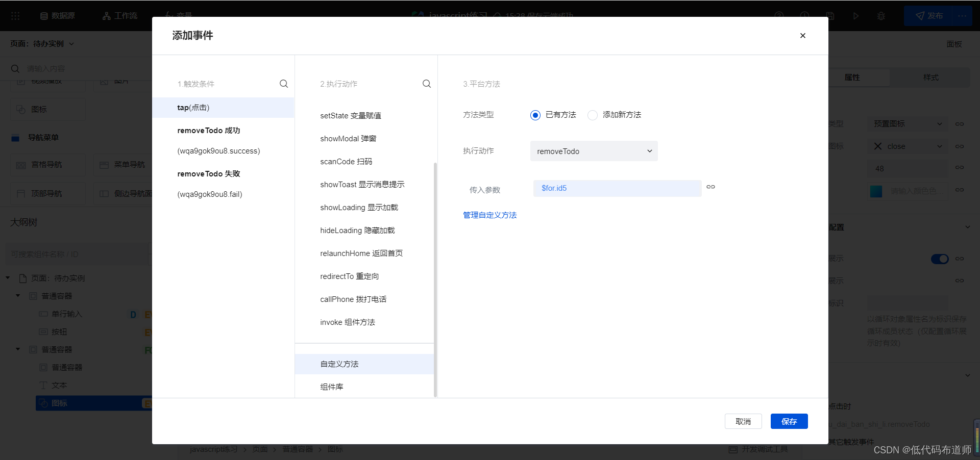This screenshot has width=980, height=460.
Task: Click 保存 button
Action: coord(789,421)
